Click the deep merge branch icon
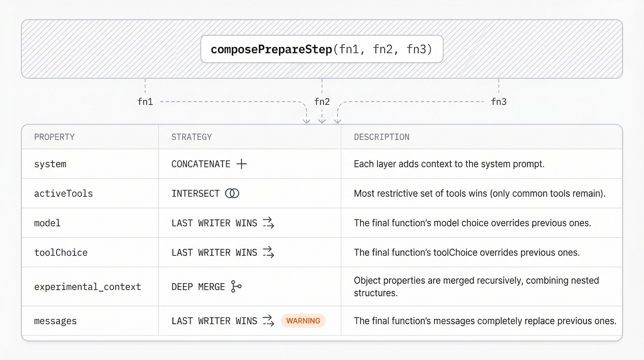644x360 pixels. (x=236, y=286)
